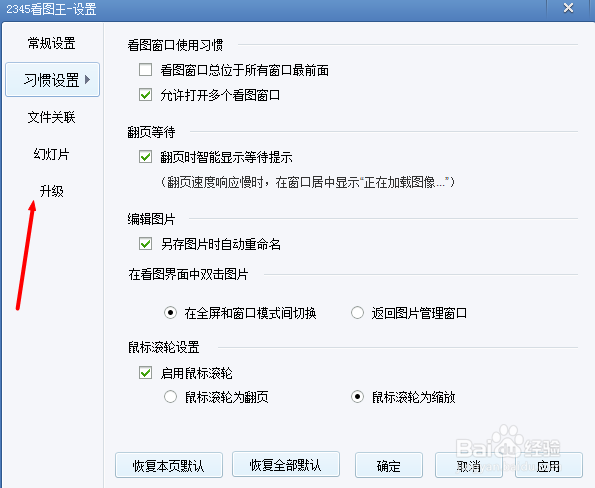Screen dimensions: 595x488
Task: Open the 幻灯片 settings tab
Action: (x=52, y=154)
